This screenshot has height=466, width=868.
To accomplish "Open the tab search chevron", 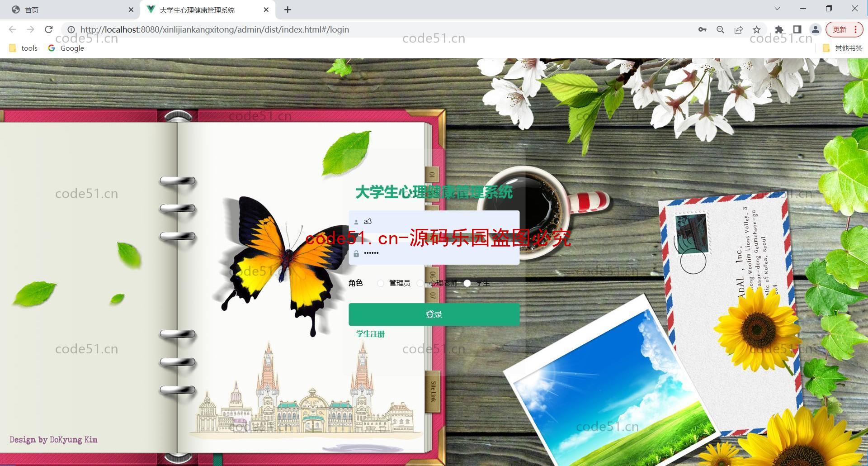I will 777,9.
